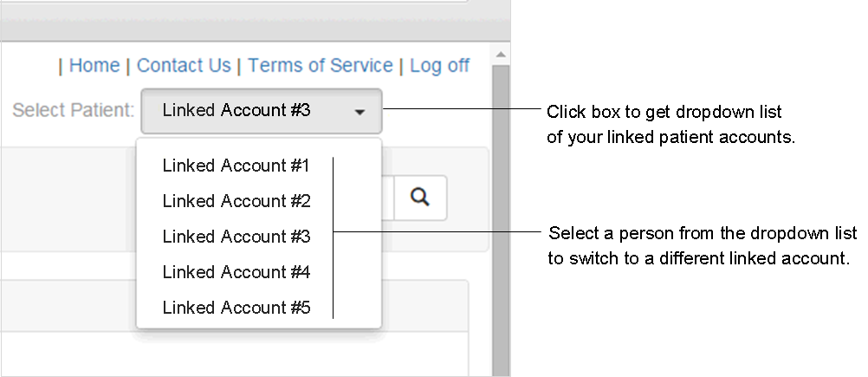
Task: Go to the Home link
Action: (x=94, y=65)
